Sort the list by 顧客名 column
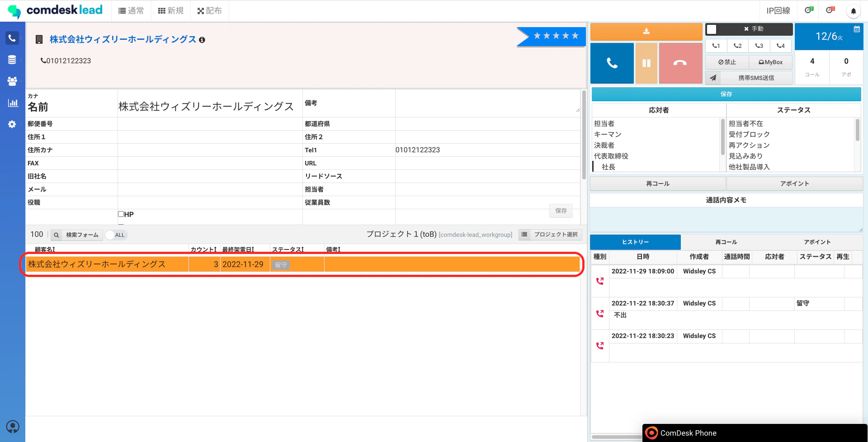This screenshot has height=442, width=868. click(x=45, y=249)
